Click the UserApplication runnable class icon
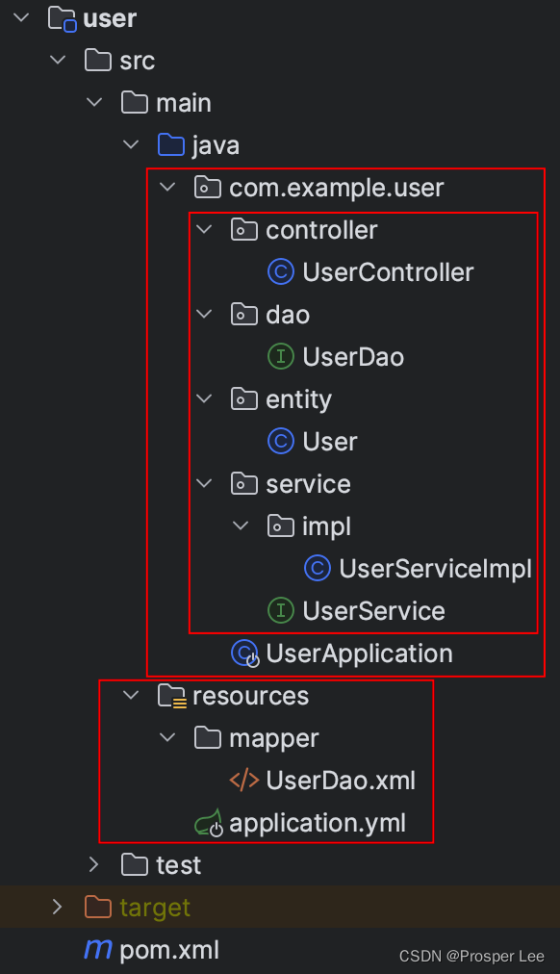 click(x=245, y=654)
